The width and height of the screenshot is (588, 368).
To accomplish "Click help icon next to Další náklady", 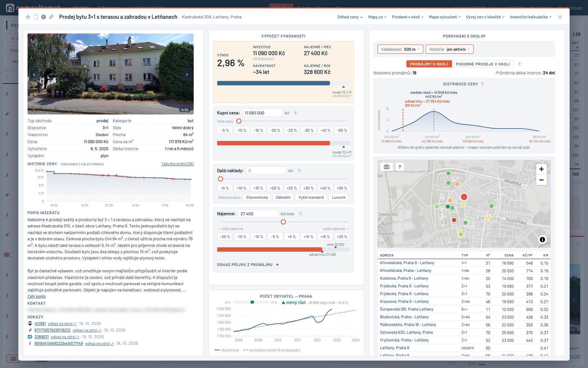I will [299, 171].
